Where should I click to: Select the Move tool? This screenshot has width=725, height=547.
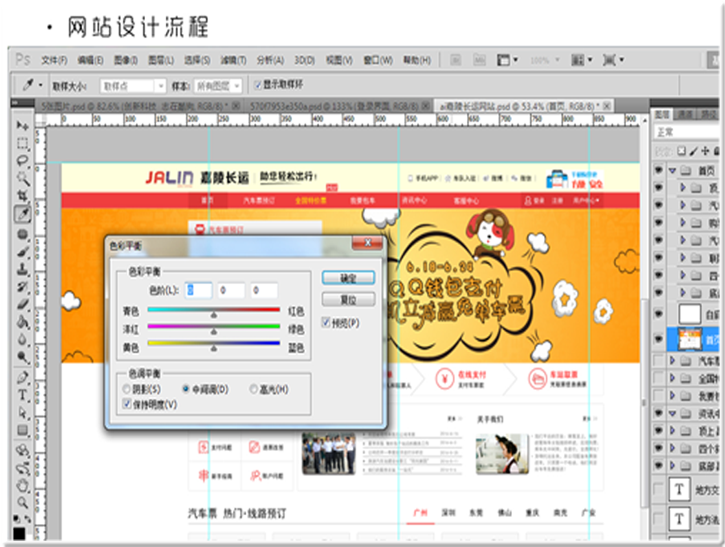click(x=22, y=127)
